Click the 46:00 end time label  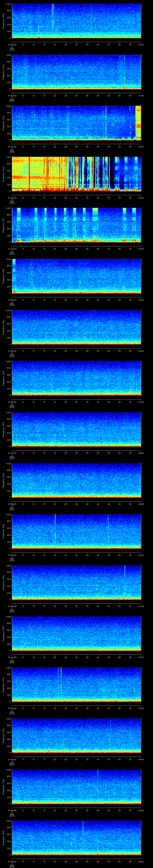(141, 862)
